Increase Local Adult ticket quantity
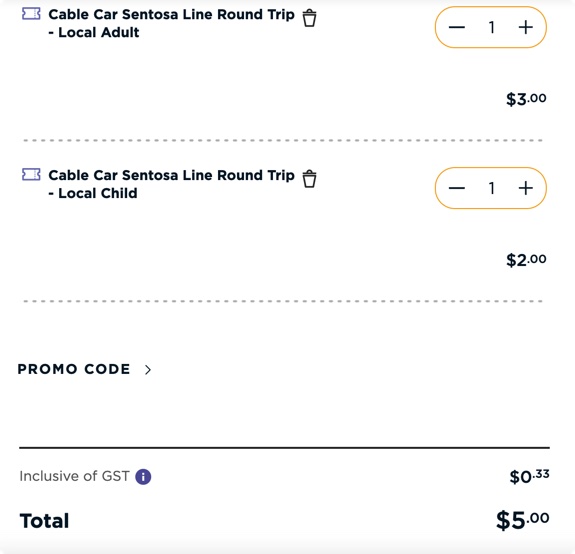The height and width of the screenshot is (554, 575). click(x=525, y=27)
